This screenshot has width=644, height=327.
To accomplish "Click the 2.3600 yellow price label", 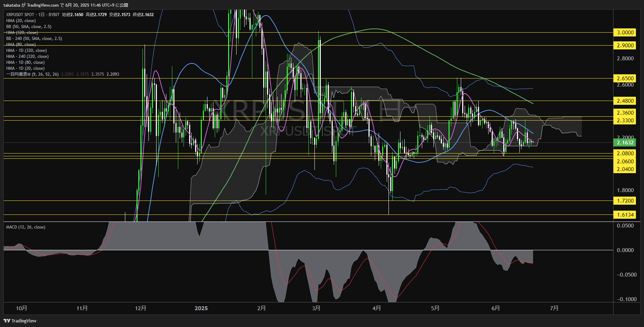I will click(625, 113).
